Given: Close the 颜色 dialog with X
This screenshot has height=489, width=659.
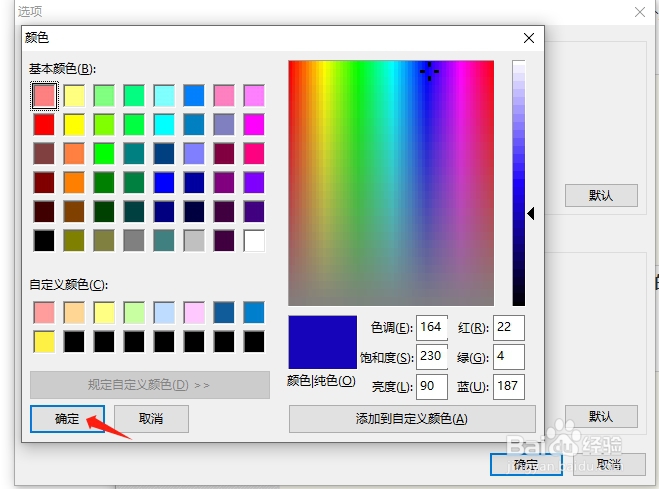Looking at the screenshot, I should pos(529,38).
